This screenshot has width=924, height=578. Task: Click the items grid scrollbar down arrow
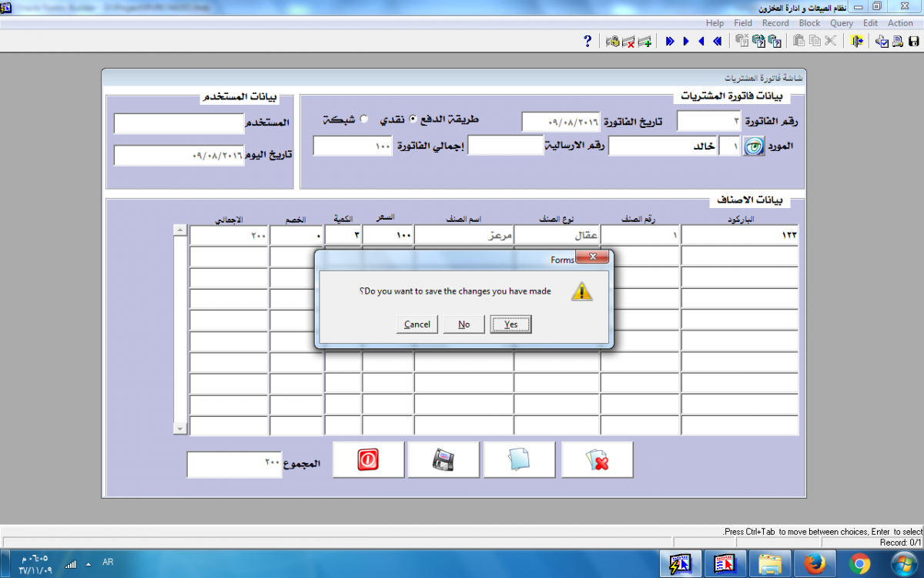(x=180, y=428)
